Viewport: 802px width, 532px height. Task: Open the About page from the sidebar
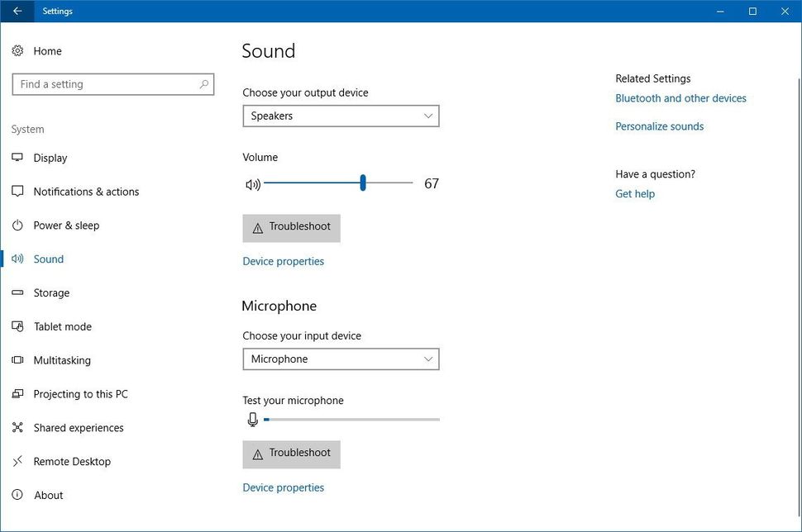coord(48,495)
